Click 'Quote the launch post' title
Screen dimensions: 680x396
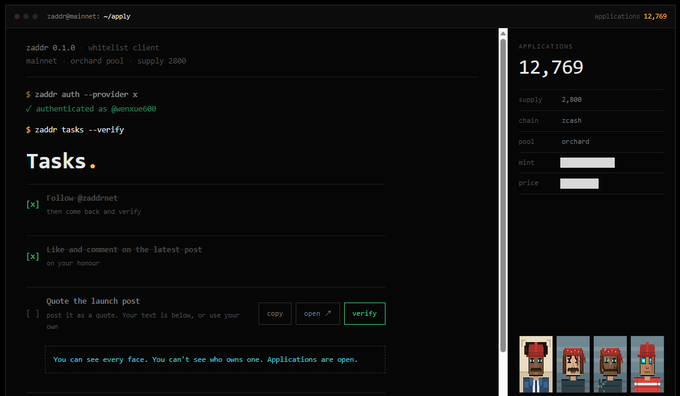(93, 301)
